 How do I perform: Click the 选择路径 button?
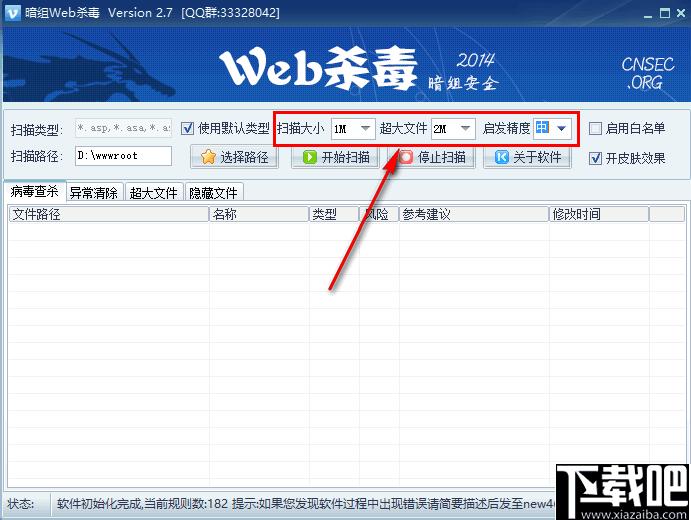tap(234, 157)
